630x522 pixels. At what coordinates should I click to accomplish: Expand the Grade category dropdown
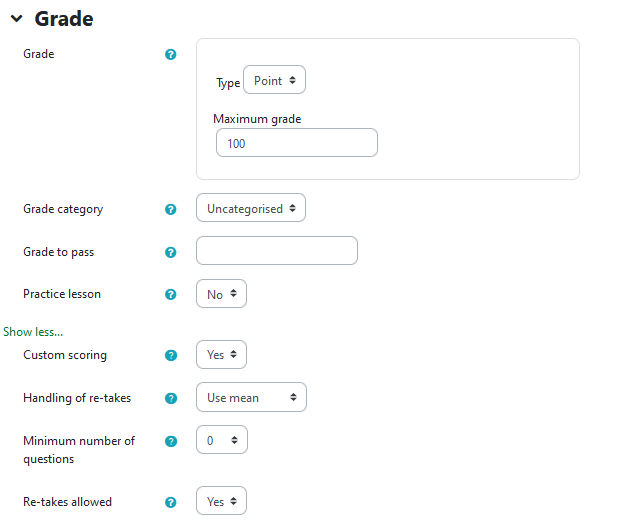pyautogui.click(x=251, y=209)
